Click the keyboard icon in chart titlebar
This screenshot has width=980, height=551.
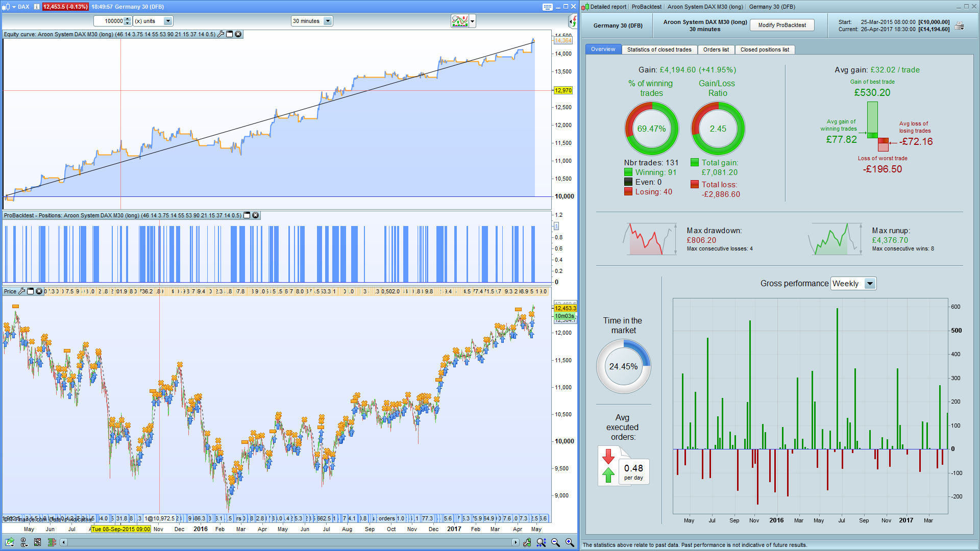coord(547,7)
